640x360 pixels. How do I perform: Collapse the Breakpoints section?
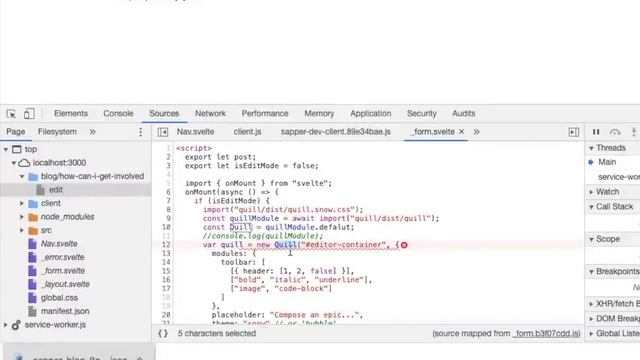(591, 272)
